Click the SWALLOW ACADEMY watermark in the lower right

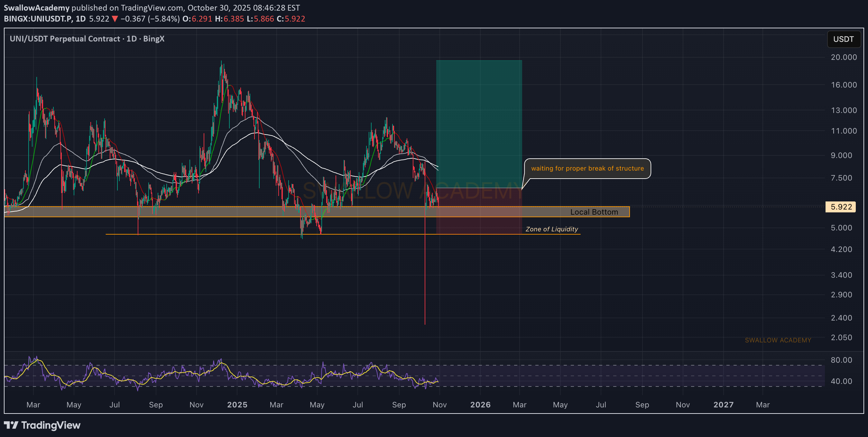(x=778, y=340)
